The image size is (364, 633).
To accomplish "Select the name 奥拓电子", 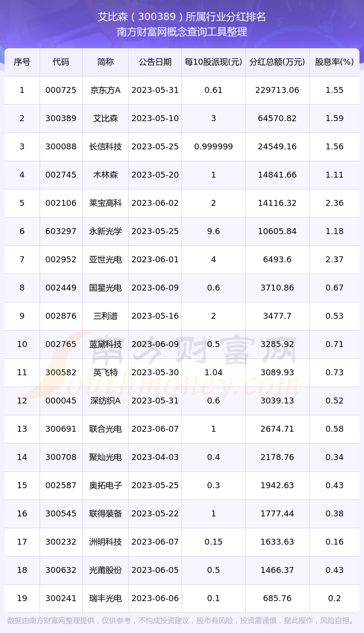I will point(106,485).
